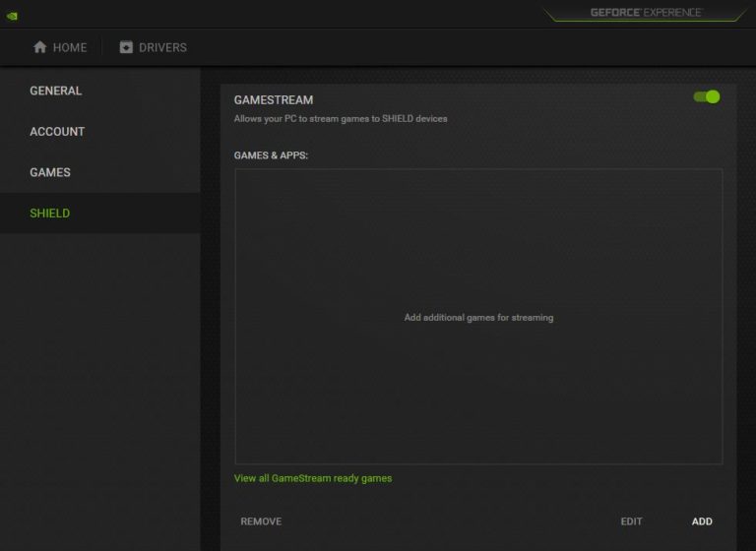
Task: Click the Drivers download icon
Action: pyautogui.click(x=126, y=47)
